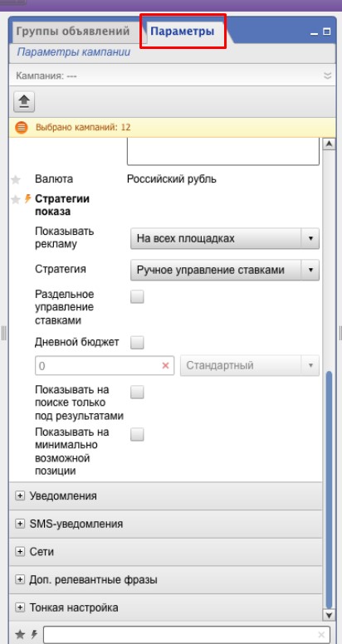342x644 pixels.
Task: Select the Параметры tab
Action: click(183, 32)
